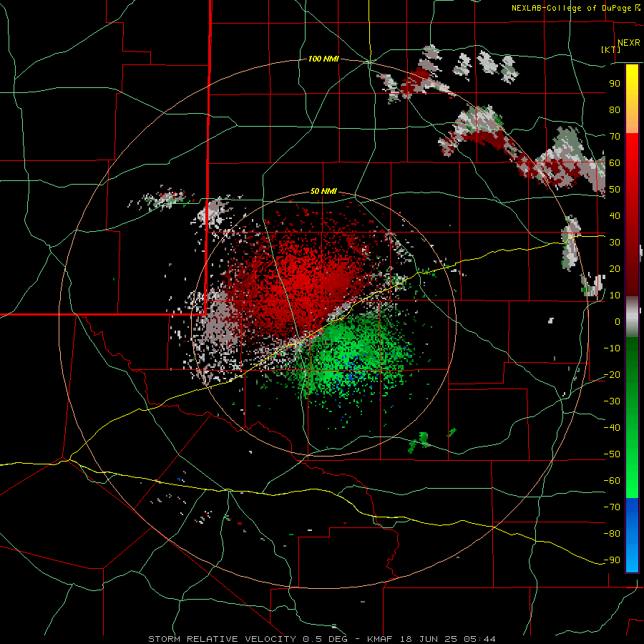
Task: Click the -30 value on velocity scale
Action: tap(612, 401)
